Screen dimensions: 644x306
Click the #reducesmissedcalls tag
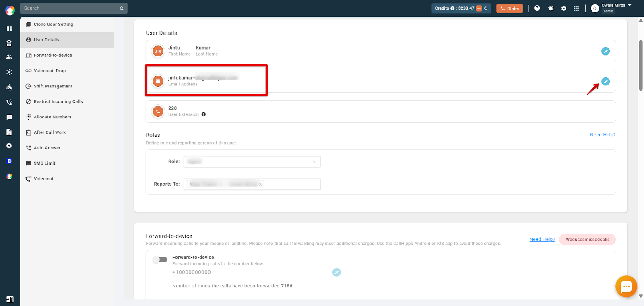587,239
